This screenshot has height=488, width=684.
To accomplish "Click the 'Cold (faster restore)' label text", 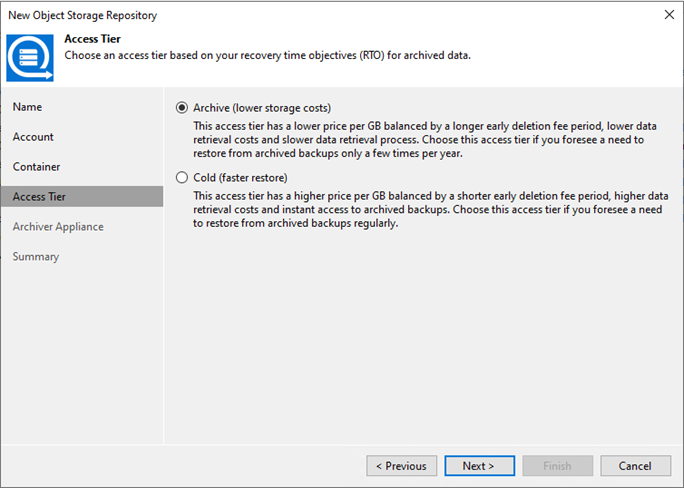I will click(239, 177).
